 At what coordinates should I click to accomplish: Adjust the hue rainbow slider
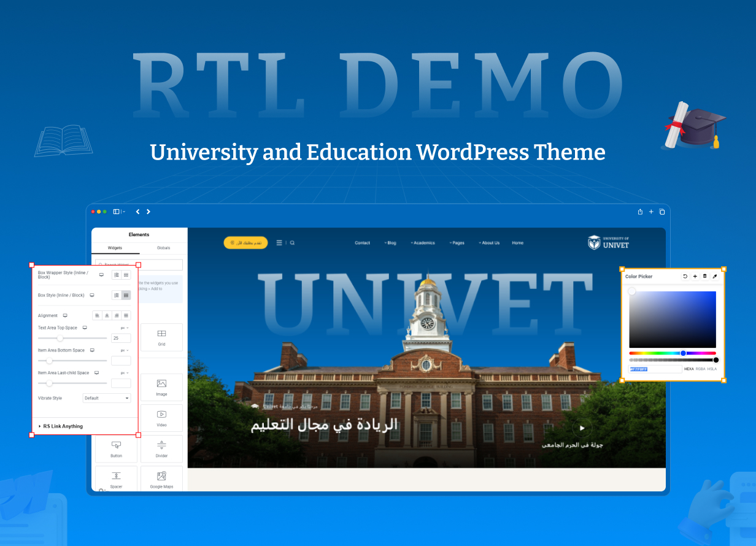click(673, 353)
